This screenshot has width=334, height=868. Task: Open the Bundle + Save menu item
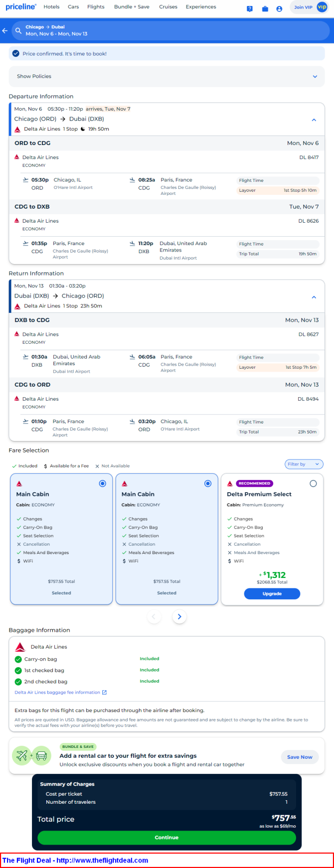(132, 7)
